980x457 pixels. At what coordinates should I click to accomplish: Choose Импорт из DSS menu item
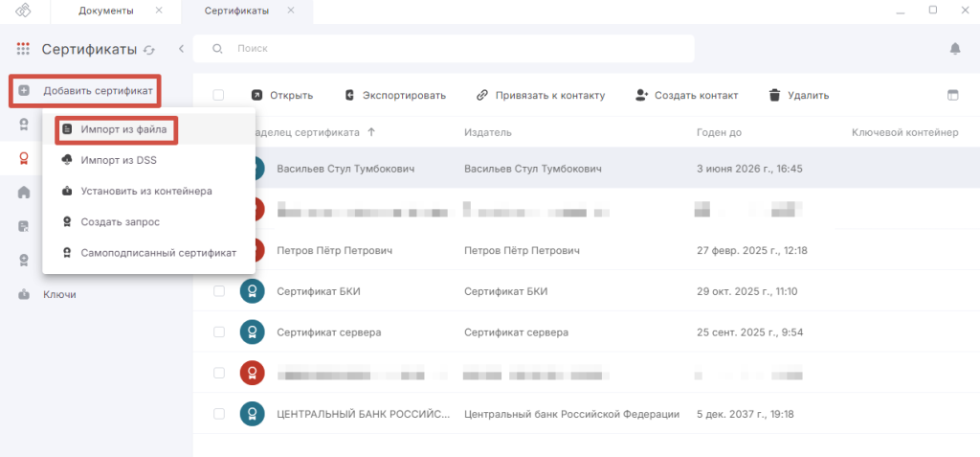click(148, 160)
